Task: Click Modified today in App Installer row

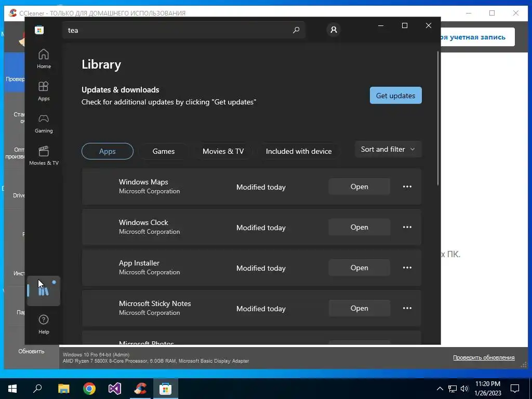Action: 261,268
